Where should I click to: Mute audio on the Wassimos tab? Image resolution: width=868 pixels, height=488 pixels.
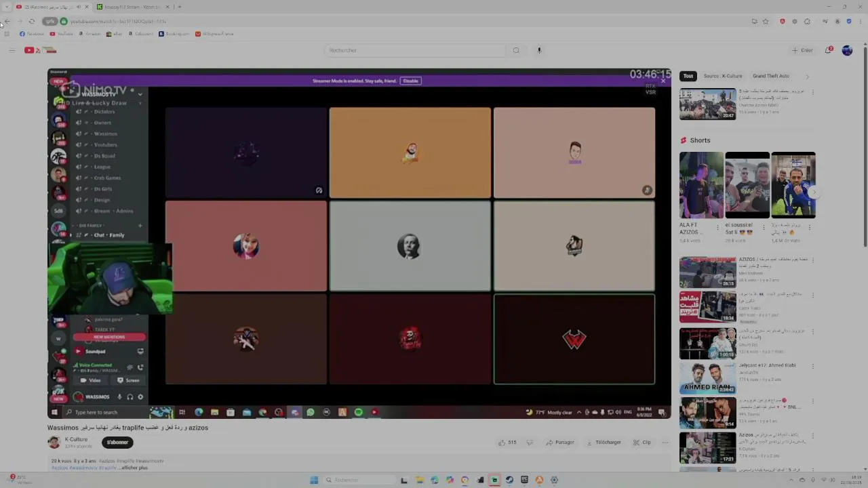79,7
